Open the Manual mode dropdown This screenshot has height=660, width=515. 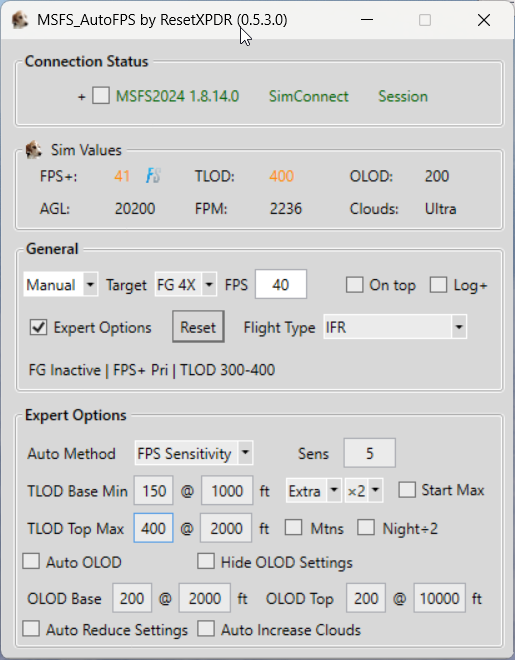61,285
